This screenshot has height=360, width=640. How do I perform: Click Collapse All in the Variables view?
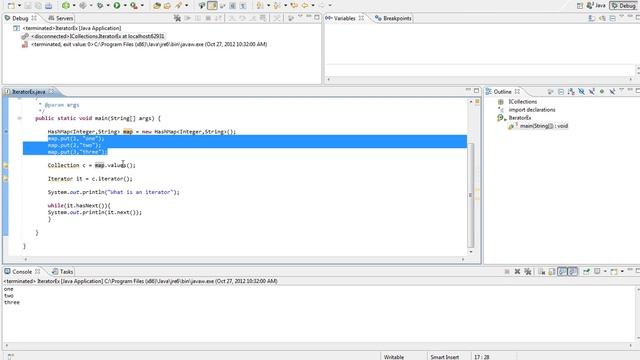point(613,18)
